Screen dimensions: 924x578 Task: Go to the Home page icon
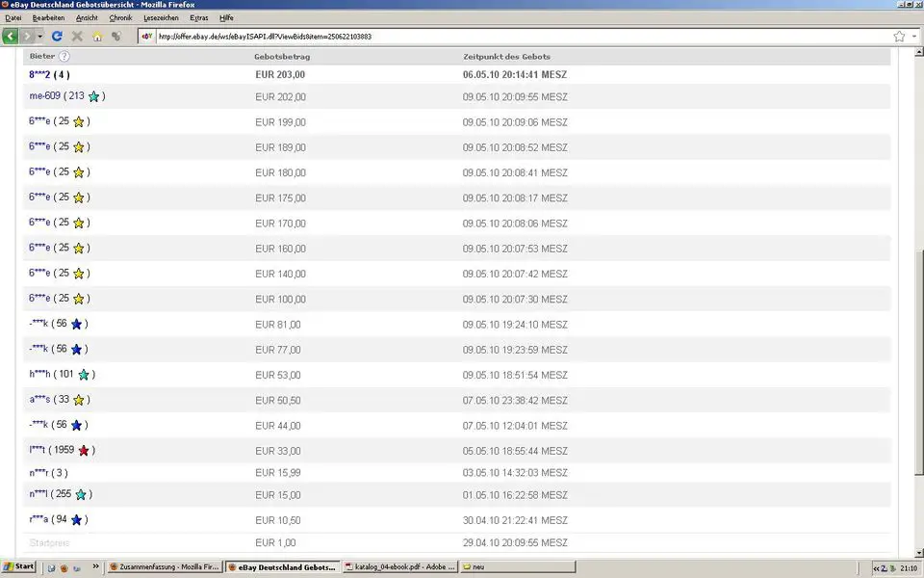[x=96, y=37]
